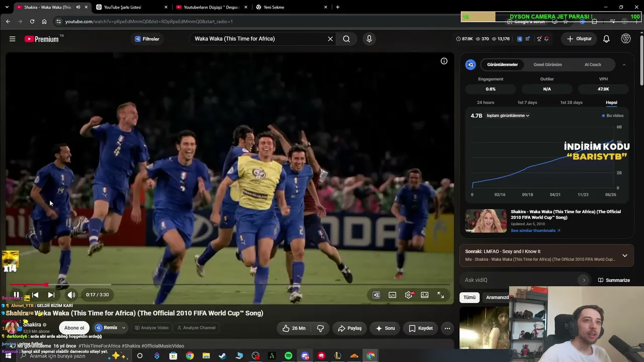Subscribe with the Abone ol button
Screen dimensions: 644x362
coord(74,328)
